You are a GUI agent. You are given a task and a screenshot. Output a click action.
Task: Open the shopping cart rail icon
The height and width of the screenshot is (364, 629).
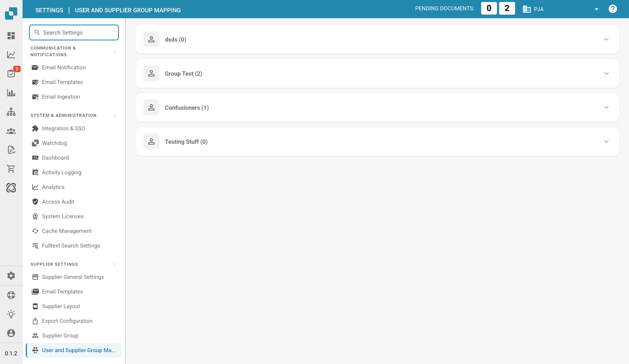coord(11,169)
